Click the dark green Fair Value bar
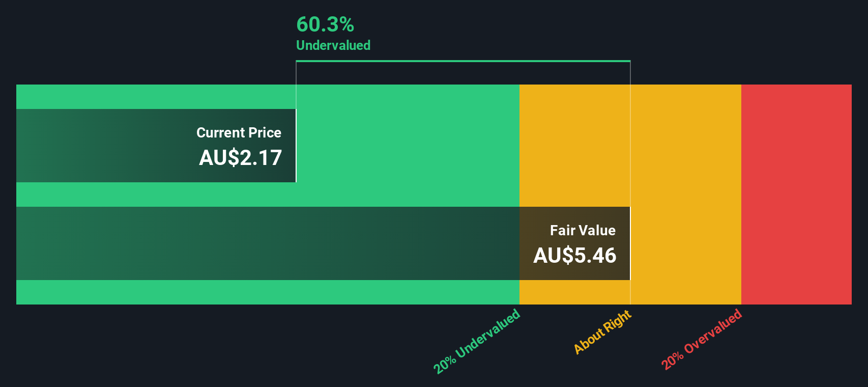Screen dimensions: 868x387 tap(268, 243)
